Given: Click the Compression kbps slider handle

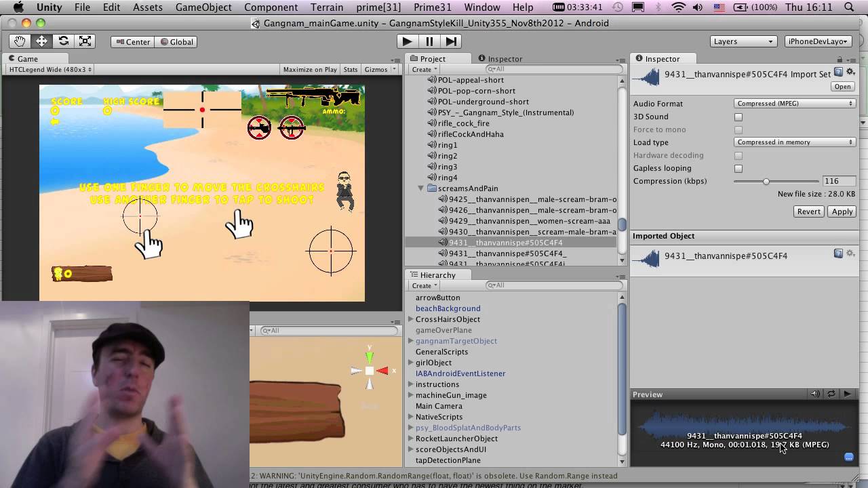Looking at the screenshot, I should coord(766,181).
